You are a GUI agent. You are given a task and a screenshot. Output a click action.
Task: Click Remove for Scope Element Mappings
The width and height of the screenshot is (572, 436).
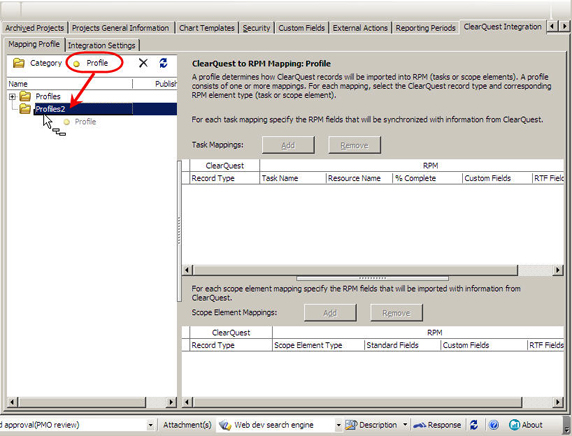click(x=396, y=313)
